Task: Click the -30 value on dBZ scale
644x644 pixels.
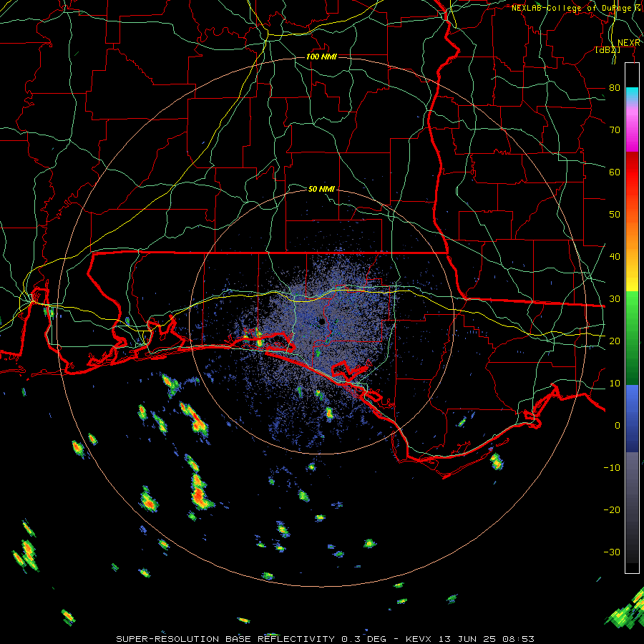Action: click(x=612, y=552)
